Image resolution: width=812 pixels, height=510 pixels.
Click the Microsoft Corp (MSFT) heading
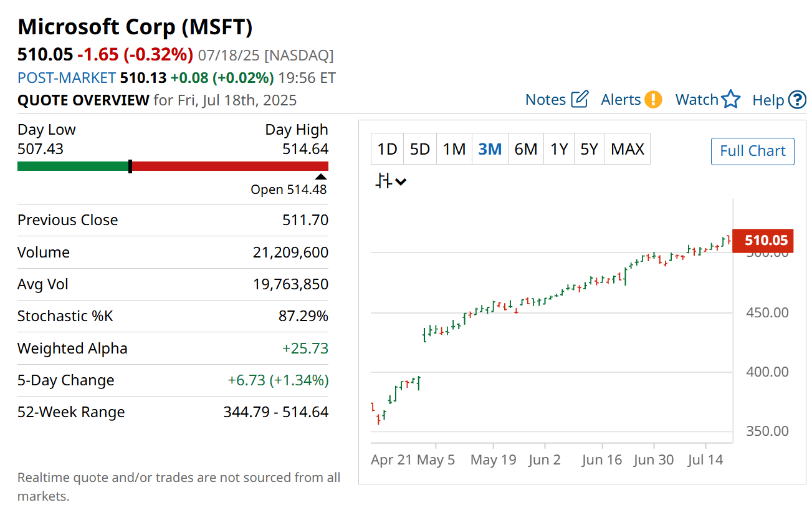[x=135, y=27]
